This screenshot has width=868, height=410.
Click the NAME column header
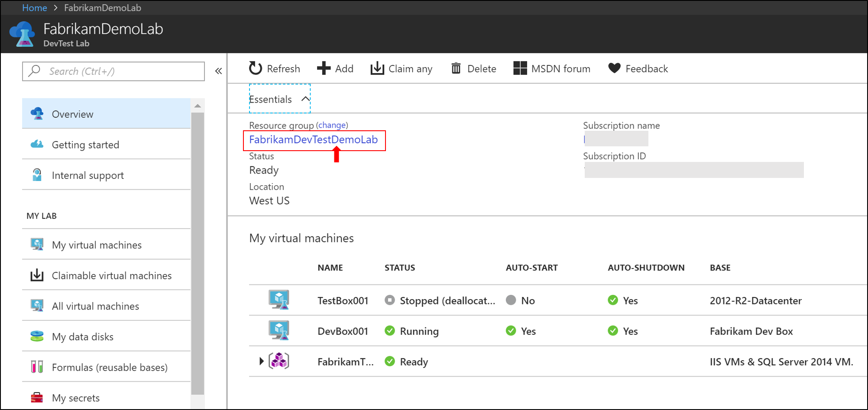click(330, 267)
